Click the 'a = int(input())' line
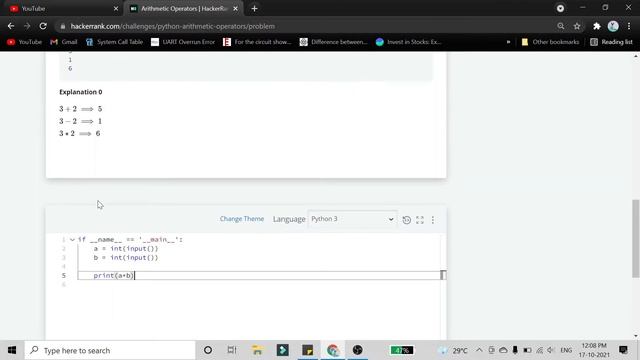The height and width of the screenshot is (360, 640). click(126, 249)
